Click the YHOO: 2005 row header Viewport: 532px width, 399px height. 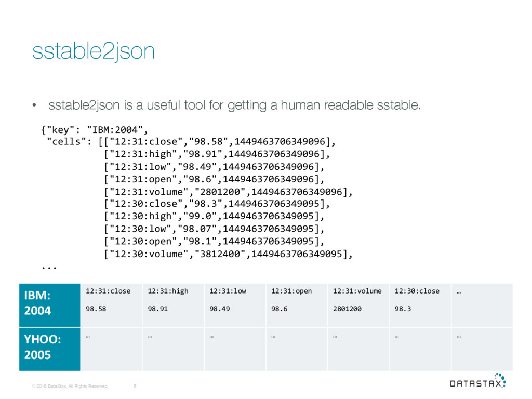click(x=49, y=349)
